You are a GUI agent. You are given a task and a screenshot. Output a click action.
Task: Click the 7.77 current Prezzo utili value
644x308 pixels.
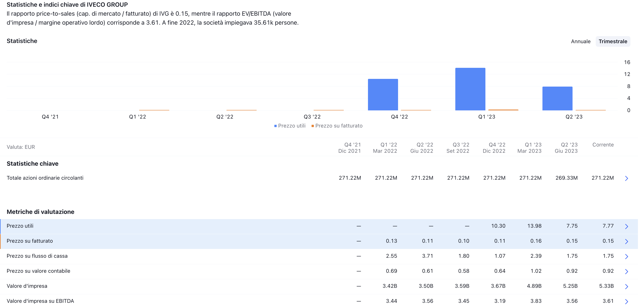tap(608, 226)
